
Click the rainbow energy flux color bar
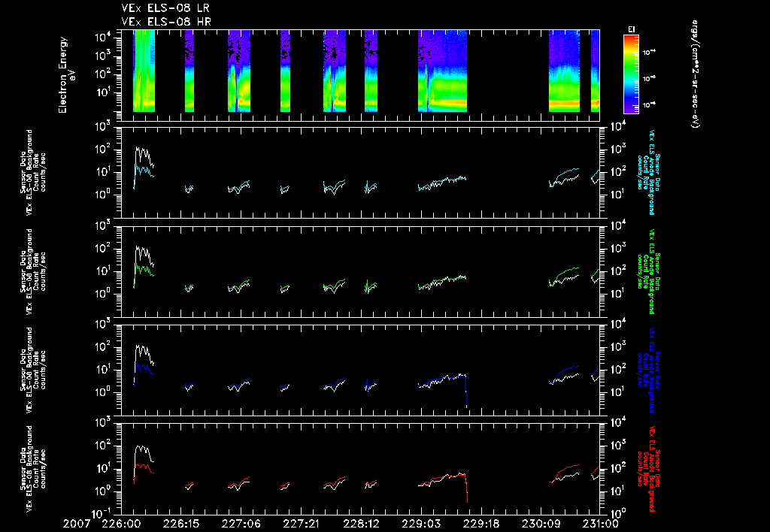(x=631, y=74)
